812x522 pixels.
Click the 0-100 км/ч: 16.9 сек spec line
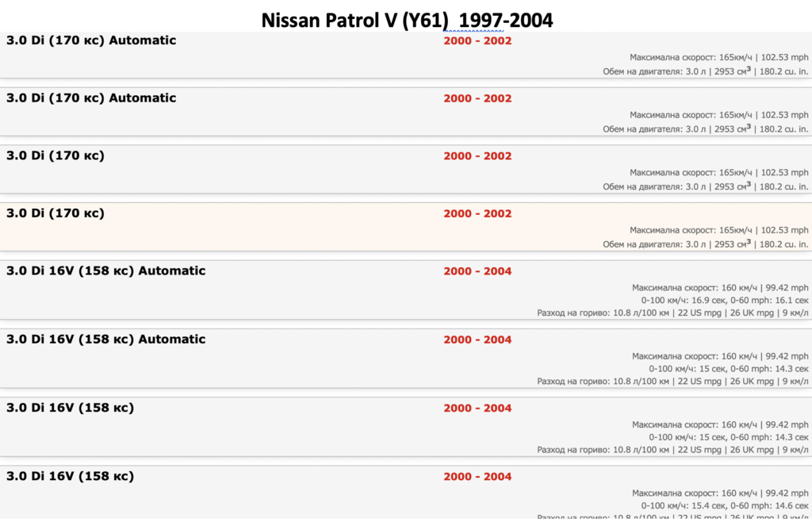(x=725, y=301)
